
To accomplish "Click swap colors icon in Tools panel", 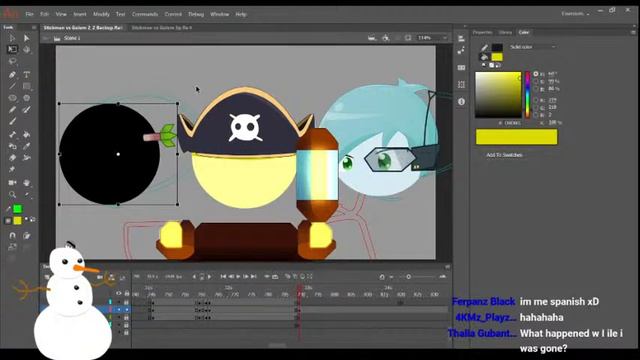I will tap(32, 220).
